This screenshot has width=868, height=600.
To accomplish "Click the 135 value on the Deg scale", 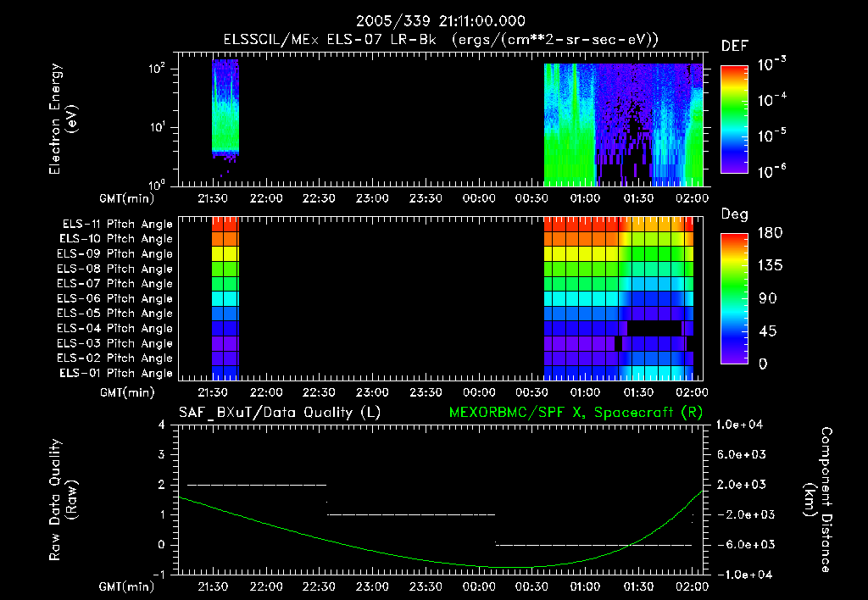I will (x=770, y=265).
